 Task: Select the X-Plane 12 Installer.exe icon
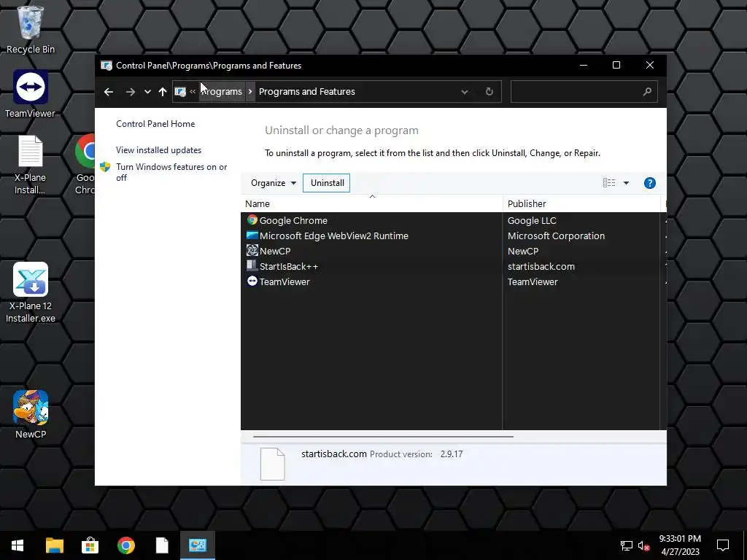point(30,293)
